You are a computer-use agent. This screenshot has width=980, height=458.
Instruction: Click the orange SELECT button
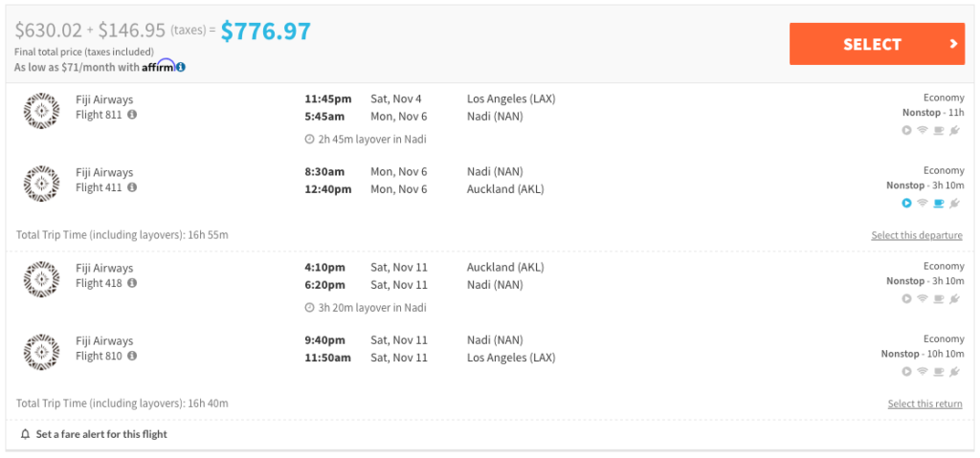876,44
